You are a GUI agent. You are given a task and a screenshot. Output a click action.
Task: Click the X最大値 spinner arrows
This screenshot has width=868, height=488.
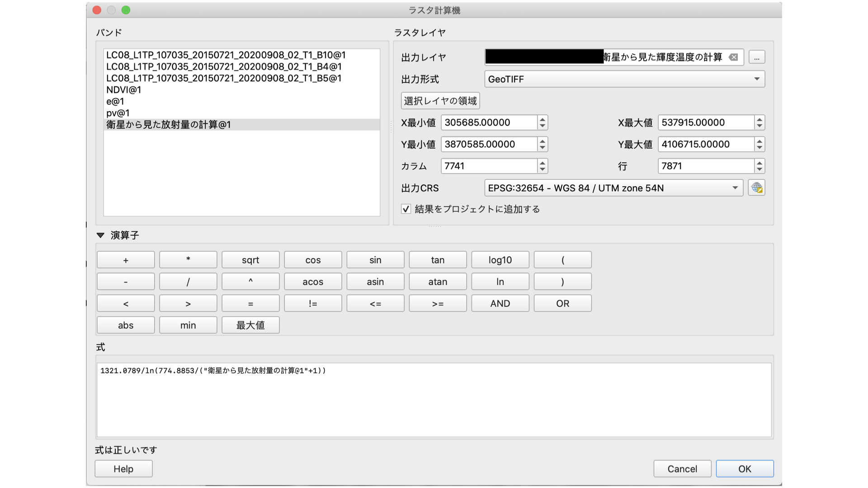tap(759, 122)
